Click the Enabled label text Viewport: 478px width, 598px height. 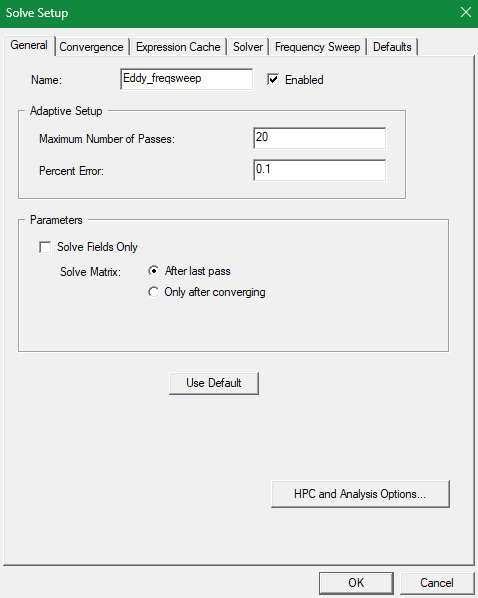click(304, 80)
